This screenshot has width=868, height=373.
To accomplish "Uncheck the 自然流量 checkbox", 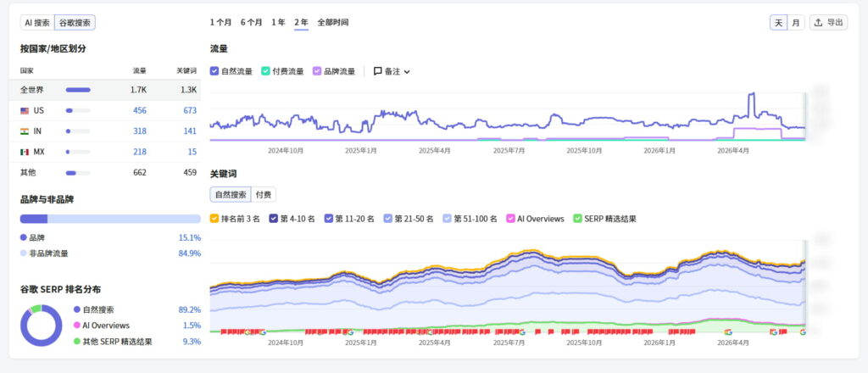I will 214,71.
